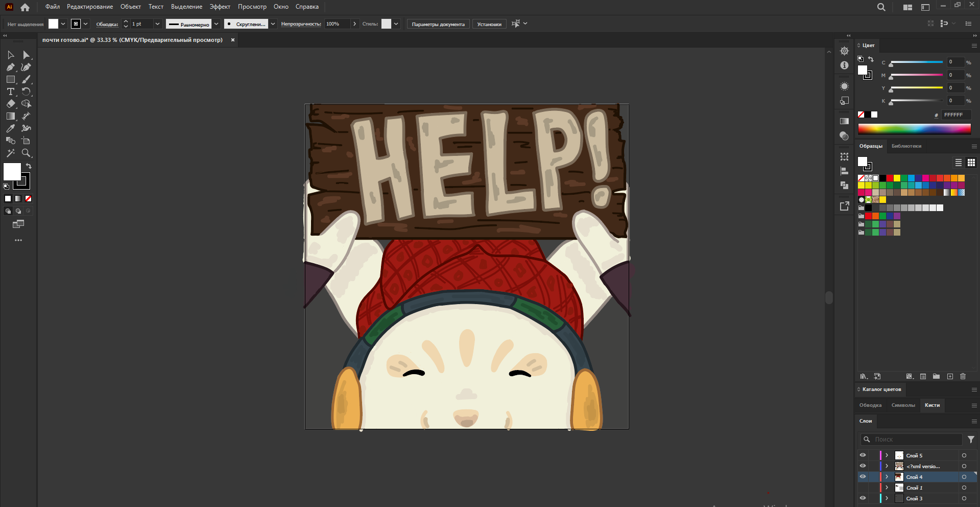Switch to the Символы tab
Screen dimensions: 980x507
click(x=903, y=405)
